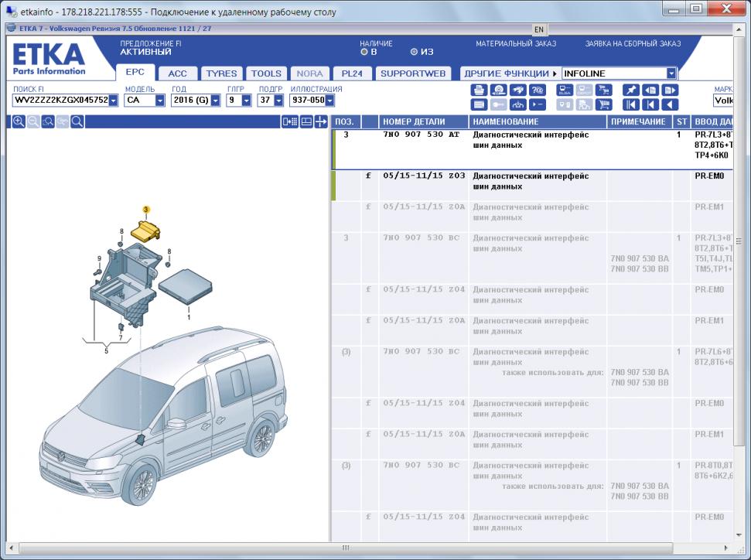Screen dimensions: 751x560
Task: Open the МОДЕЛЬ dropdown showing CA
Action: point(160,100)
